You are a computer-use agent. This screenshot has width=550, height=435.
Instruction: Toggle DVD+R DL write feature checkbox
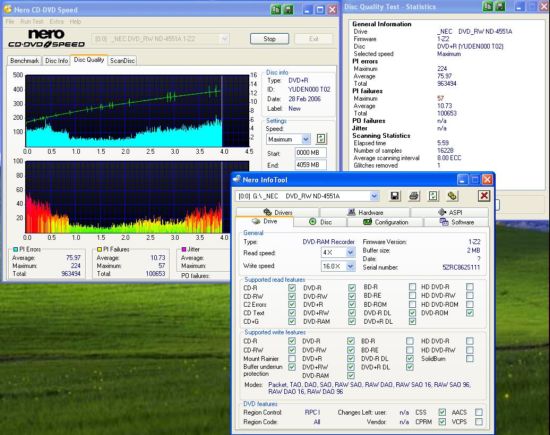click(x=410, y=367)
